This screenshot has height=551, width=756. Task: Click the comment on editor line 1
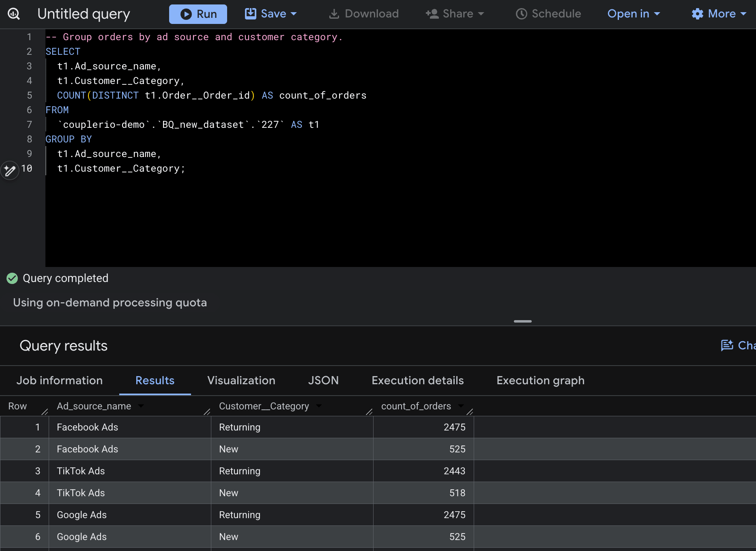[x=194, y=37]
